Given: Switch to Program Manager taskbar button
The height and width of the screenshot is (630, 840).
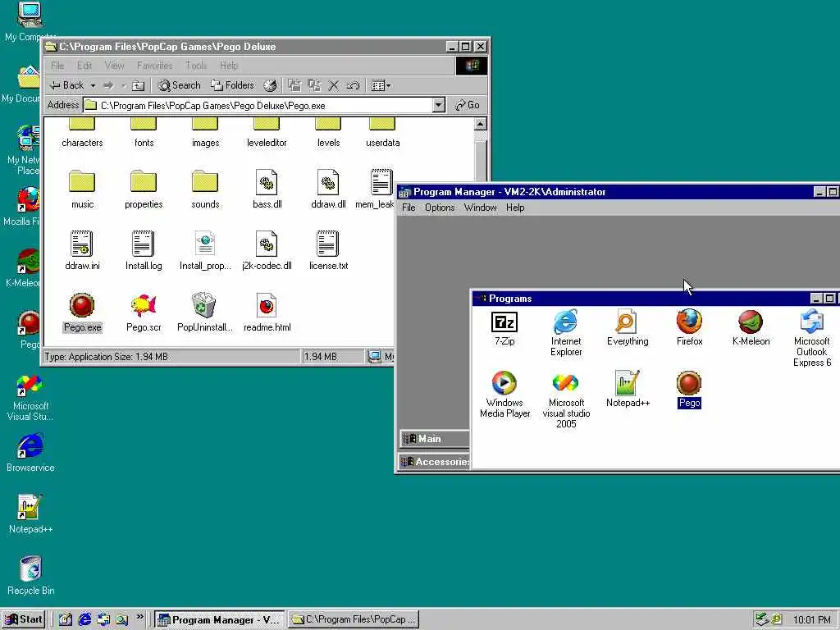Looking at the screenshot, I should click(x=220, y=620).
